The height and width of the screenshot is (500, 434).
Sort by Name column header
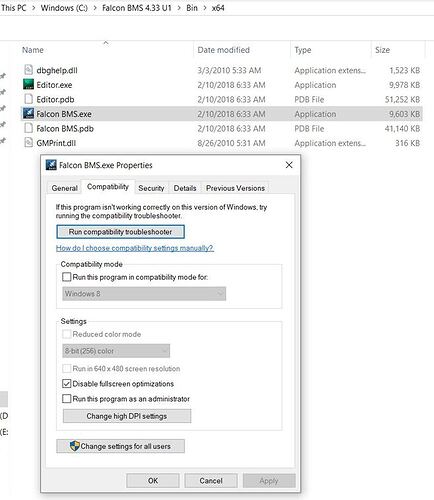click(x=33, y=50)
